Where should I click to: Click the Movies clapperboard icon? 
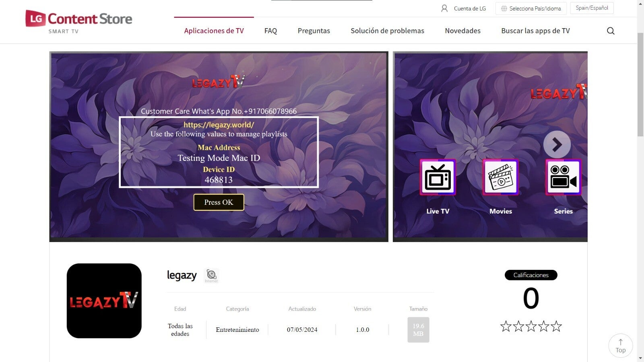coord(501,177)
